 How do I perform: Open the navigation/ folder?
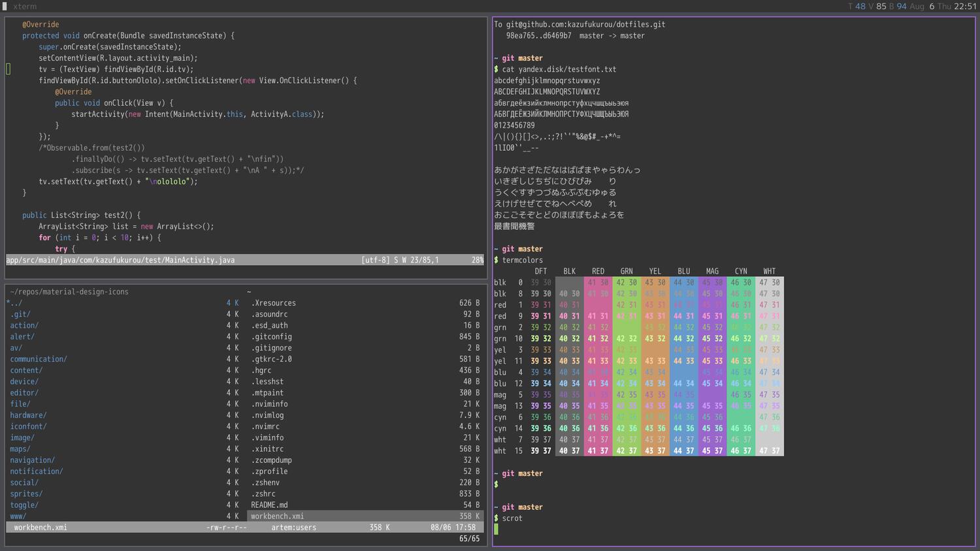tap(31, 460)
